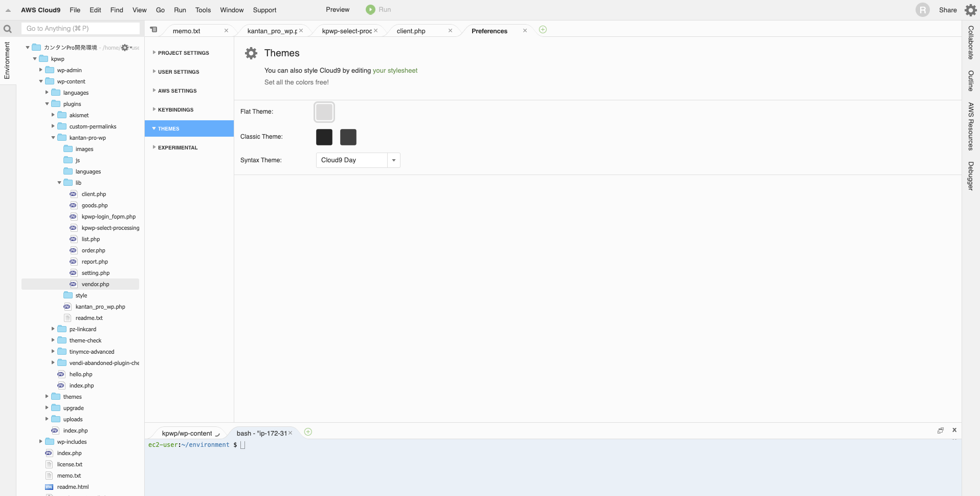Open the images folder in kantan-pro-wp

(x=84, y=149)
